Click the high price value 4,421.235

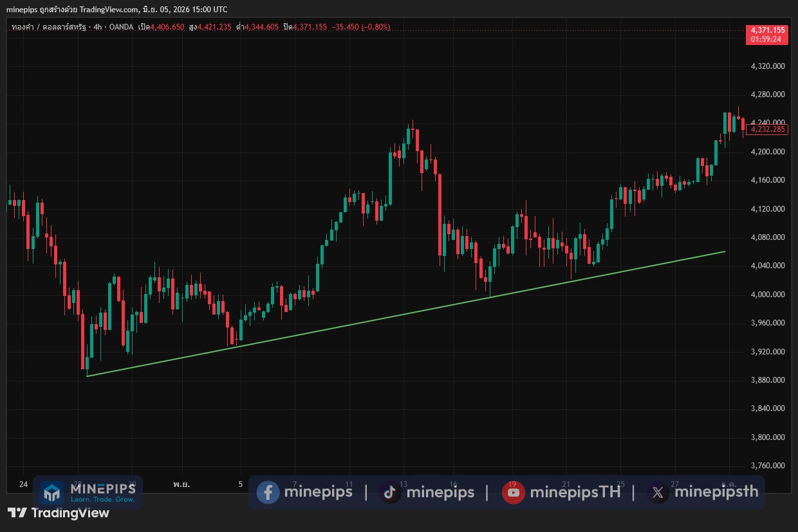(214, 27)
